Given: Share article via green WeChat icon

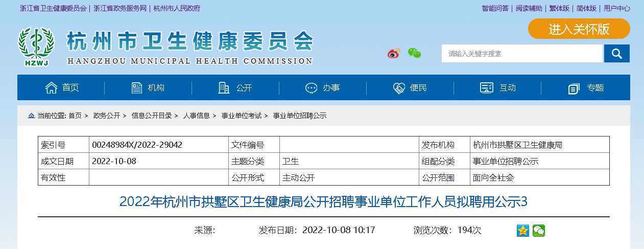Looking at the screenshot, I should tap(539, 231).
